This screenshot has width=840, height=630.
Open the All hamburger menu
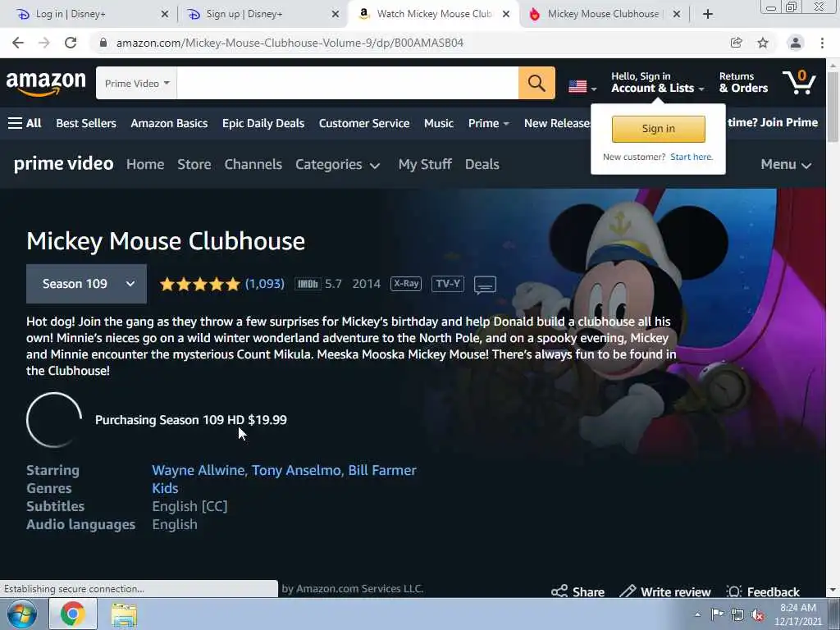25,123
